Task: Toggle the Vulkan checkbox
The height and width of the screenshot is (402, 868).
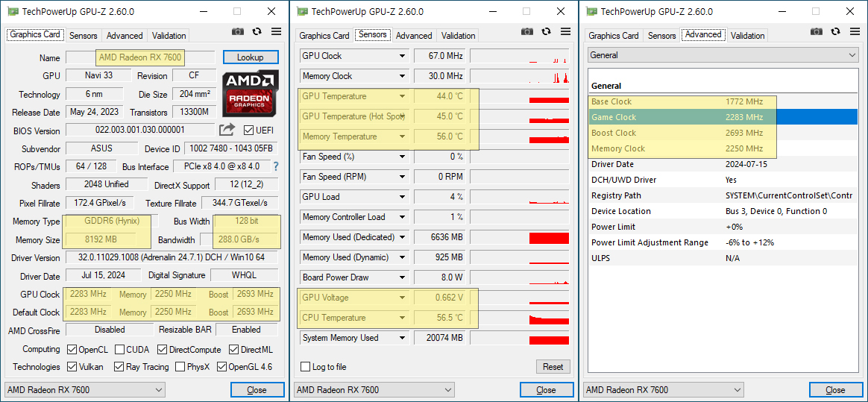Action: [72, 366]
